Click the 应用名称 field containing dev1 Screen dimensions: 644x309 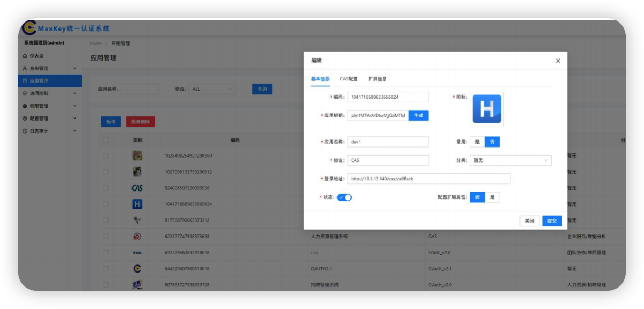[x=388, y=142]
